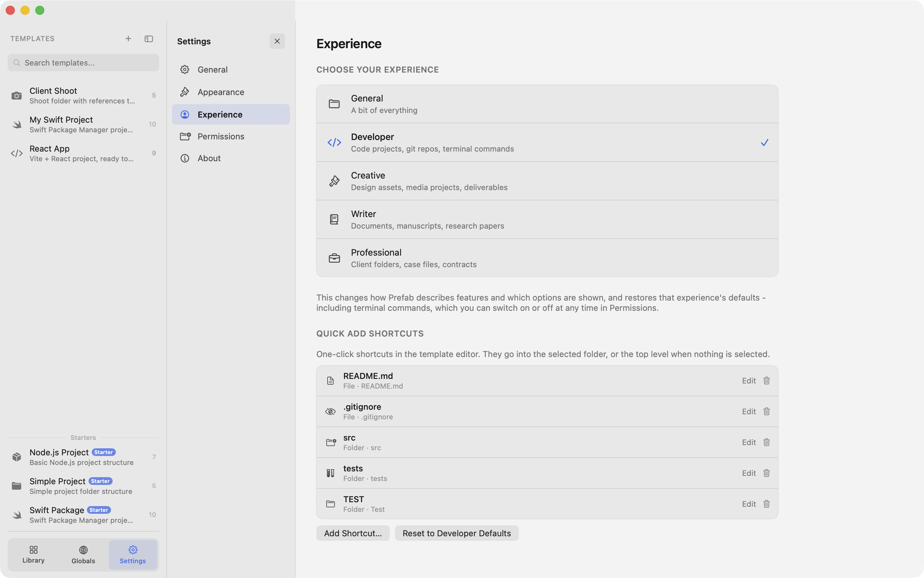Open General settings section
924x578 pixels.
coord(231,70)
